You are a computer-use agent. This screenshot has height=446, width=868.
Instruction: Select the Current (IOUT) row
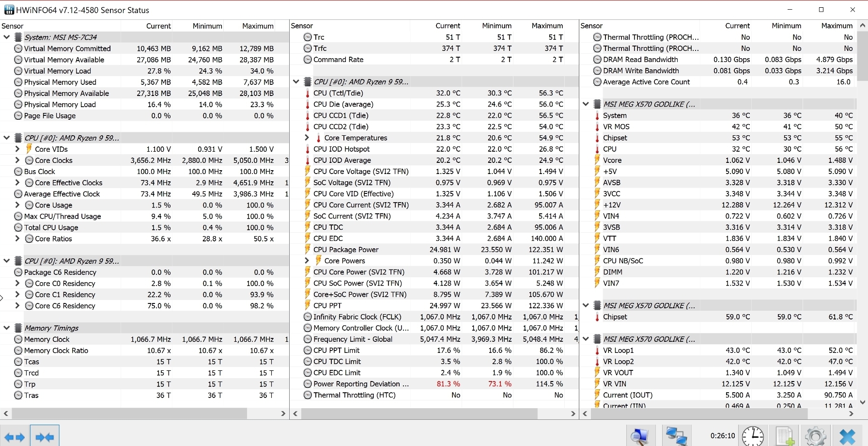[718, 395]
